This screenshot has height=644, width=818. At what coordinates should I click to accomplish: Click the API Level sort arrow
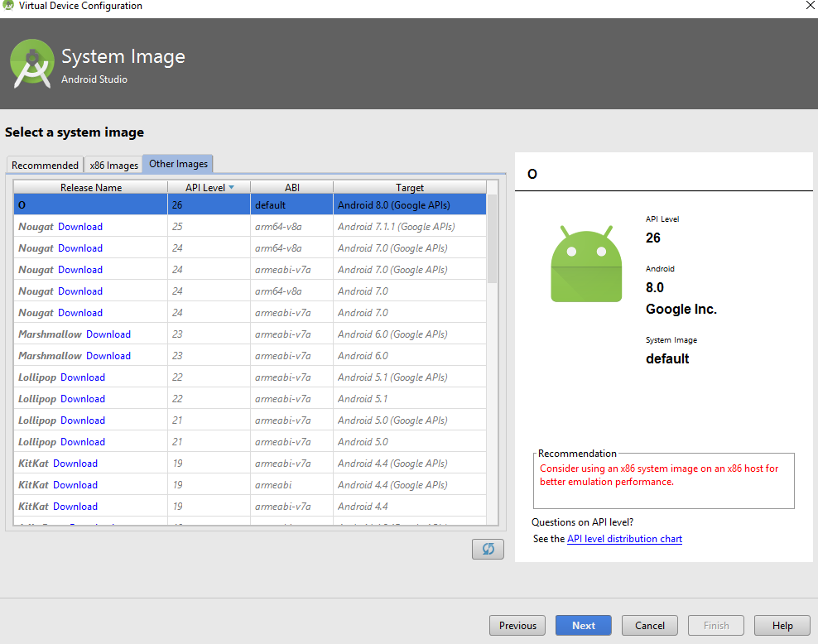pyautogui.click(x=231, y=187)
